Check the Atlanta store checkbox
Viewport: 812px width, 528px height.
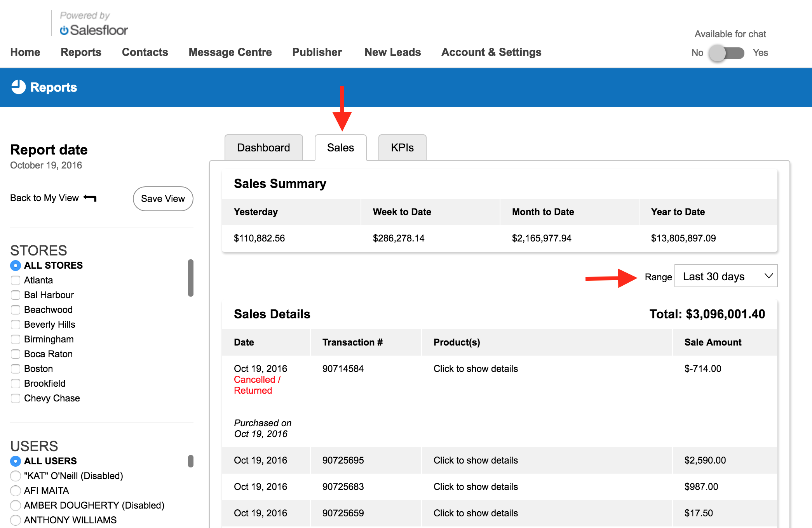pos(16,280)
